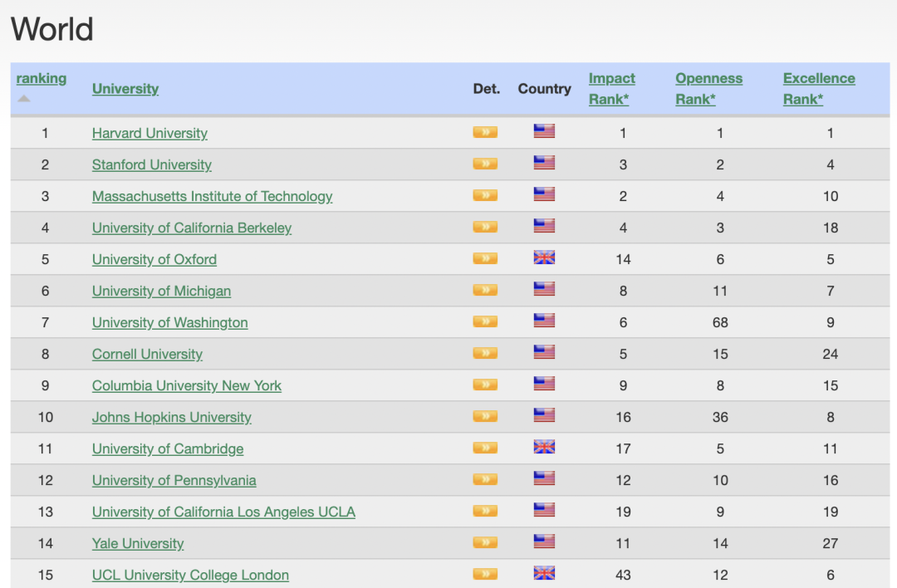Screen dimensions: 897x588
Task: Open Massachusetts Institute of Technology link
Action: (x=213, y=196)
